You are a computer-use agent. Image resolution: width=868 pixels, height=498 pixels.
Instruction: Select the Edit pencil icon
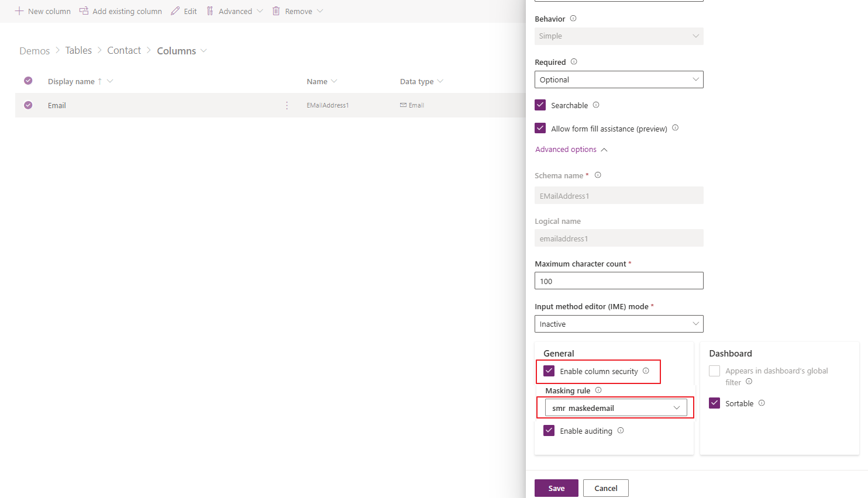174,11
